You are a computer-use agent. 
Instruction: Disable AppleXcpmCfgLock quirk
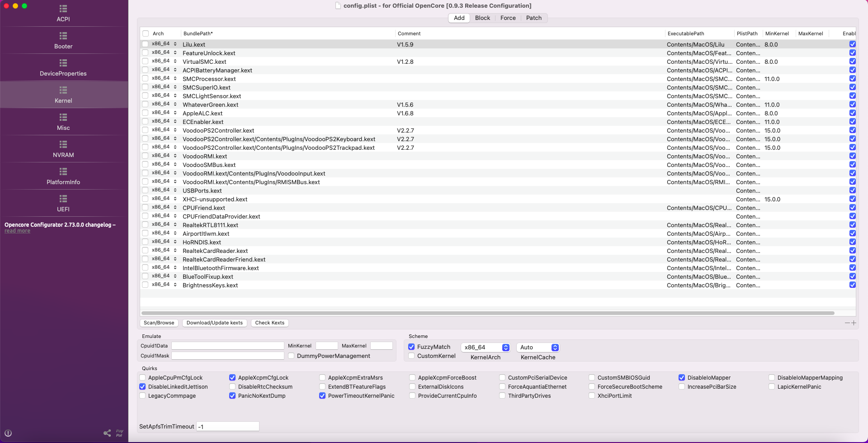pos(232,377)
